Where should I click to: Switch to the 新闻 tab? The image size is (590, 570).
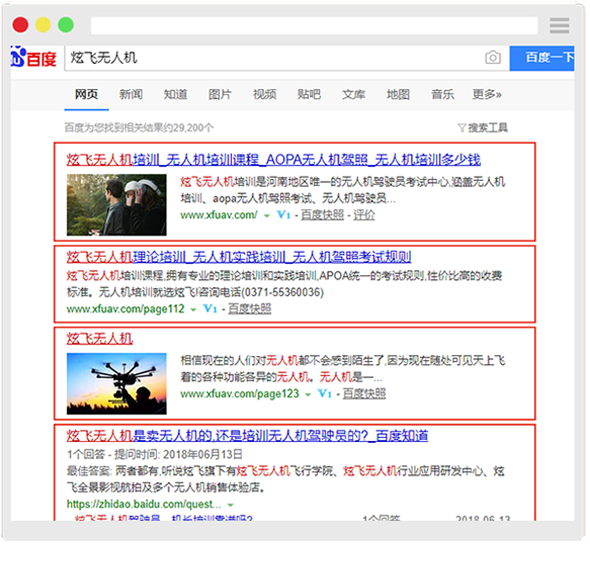[x=131, y=94]
